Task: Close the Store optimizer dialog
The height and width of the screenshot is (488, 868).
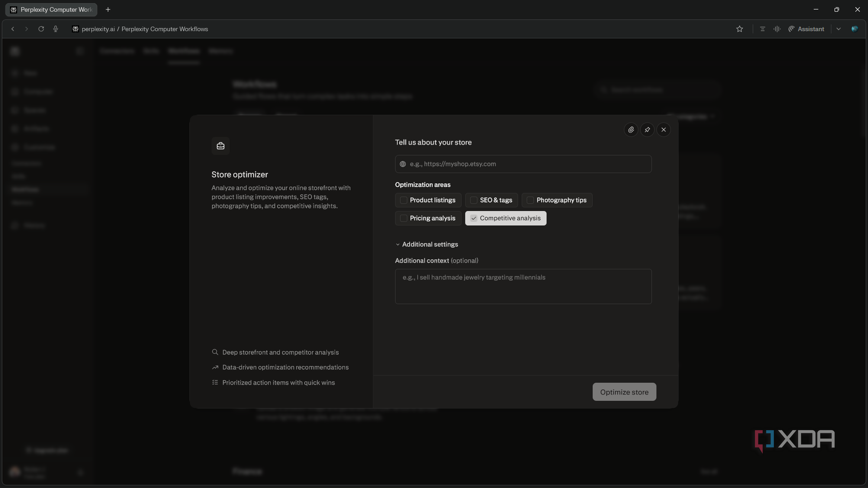Action: click(663, 129)
